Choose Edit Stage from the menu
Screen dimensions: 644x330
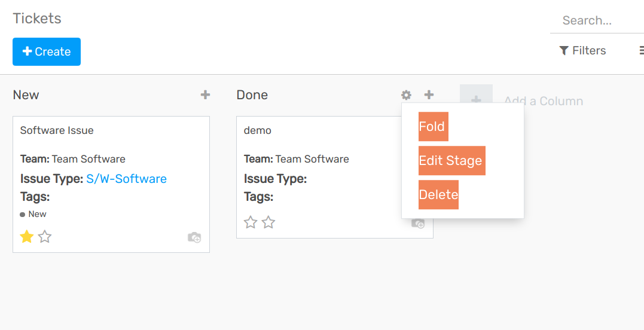pyautogui.click(x=452, y=160)
